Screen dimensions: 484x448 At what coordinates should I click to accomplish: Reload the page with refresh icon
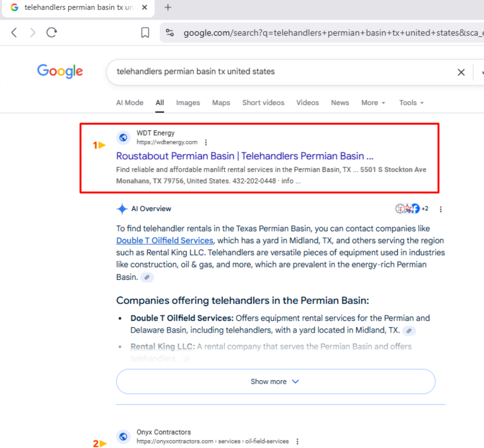[x=51, y=32]
